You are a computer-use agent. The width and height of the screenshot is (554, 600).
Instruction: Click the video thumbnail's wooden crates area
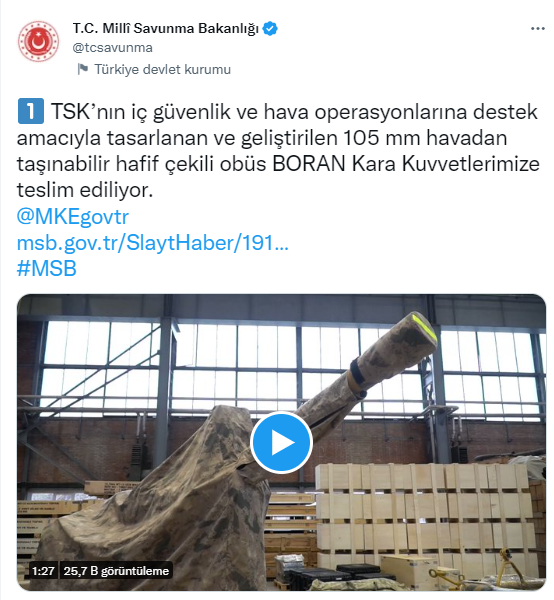click(423, 513)
